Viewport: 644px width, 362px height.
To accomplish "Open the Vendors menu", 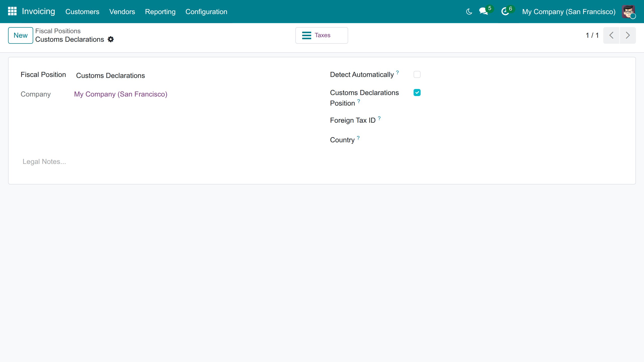I will pos(122,12).
